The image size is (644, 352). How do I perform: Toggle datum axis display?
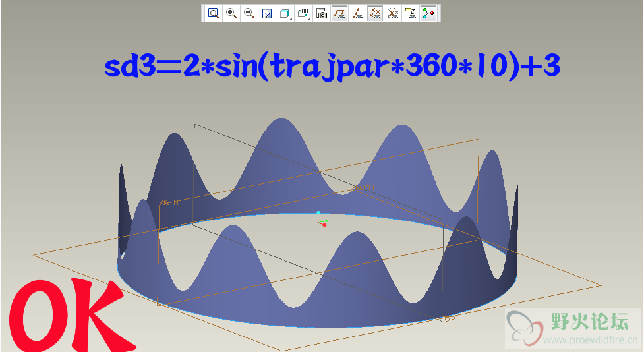pos(357,13)
